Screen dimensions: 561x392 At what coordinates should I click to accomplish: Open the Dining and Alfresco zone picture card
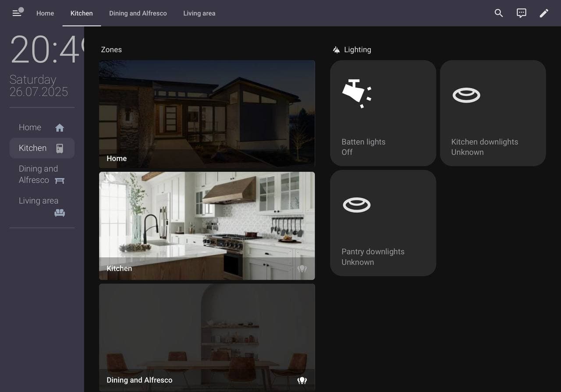[207, 337]
